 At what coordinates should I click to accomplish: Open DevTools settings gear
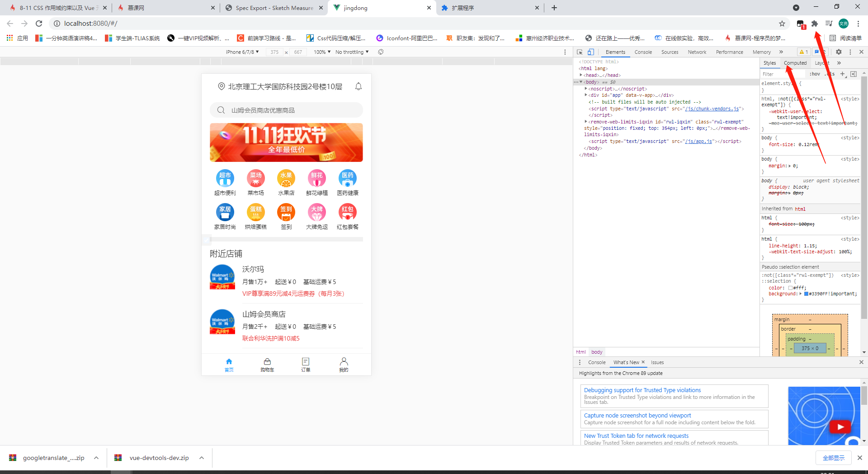[839, 52]
